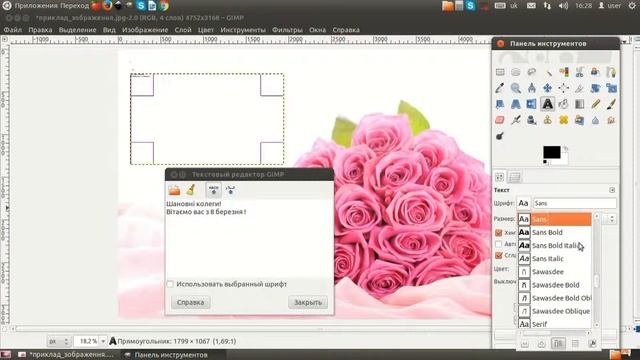Enable the unchecked Авто checkbox

498,244
